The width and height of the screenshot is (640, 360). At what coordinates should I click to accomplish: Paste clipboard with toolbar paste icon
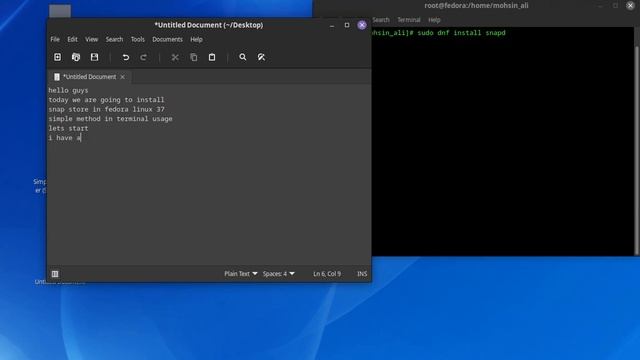[x=212, y=58]
